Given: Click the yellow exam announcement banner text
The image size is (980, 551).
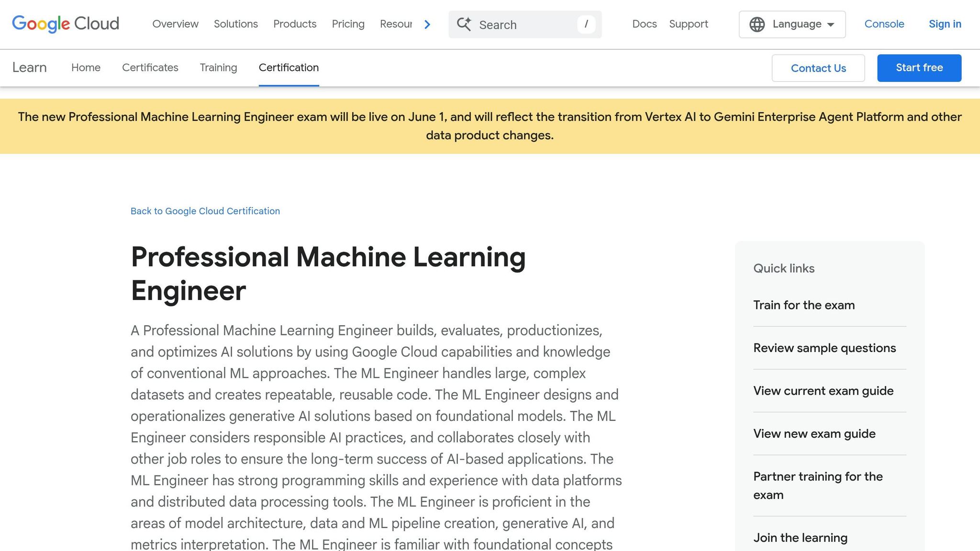Looking at the screenshot, I should pos(490,126).
